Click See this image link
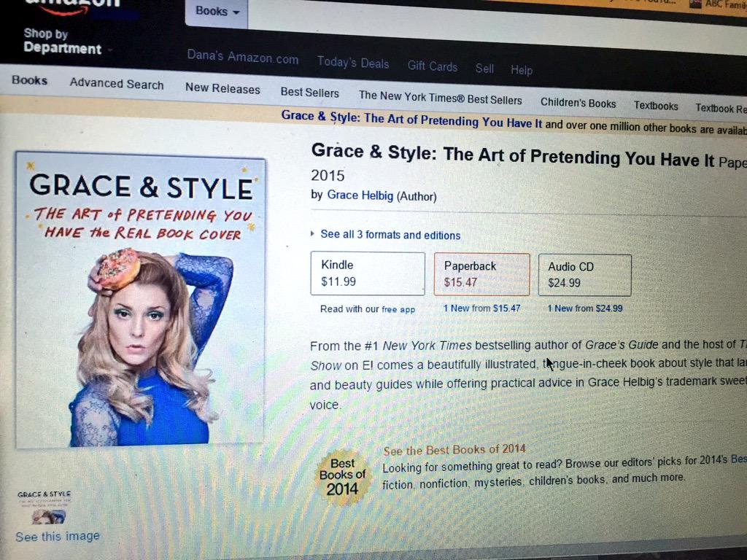The height and width of the screenshot is (560, 747). click(58, 537)
